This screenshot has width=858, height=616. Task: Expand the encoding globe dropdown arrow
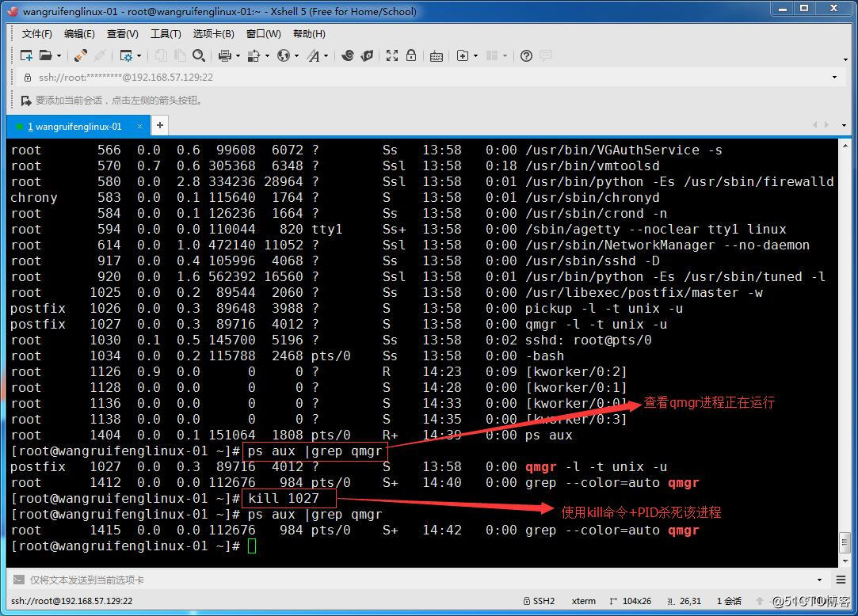296,55
